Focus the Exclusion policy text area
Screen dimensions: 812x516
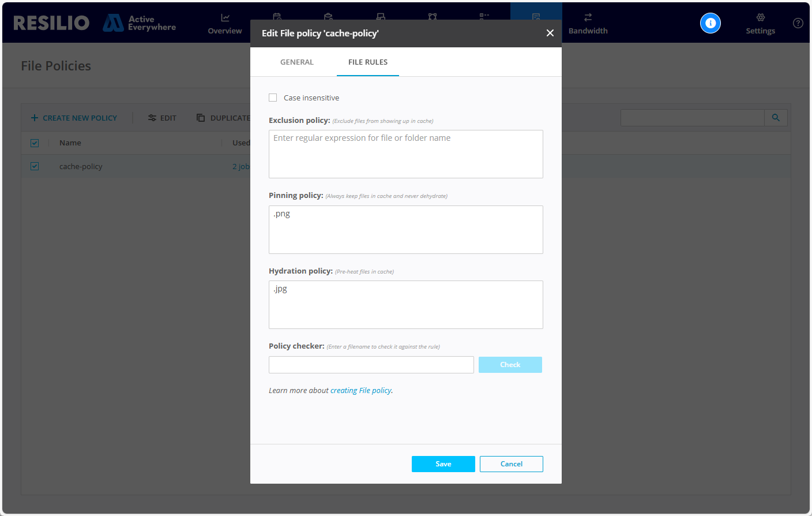[405, 154]
